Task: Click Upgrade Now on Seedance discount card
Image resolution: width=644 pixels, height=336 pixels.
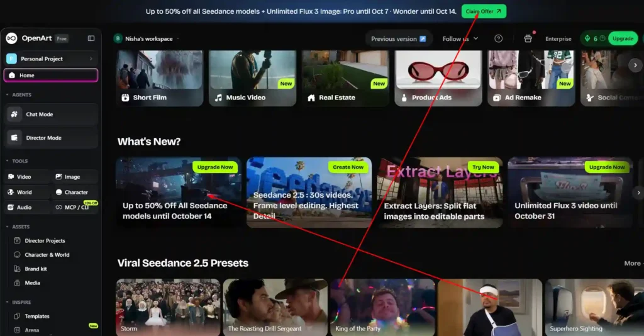Action: pos(215,167)
